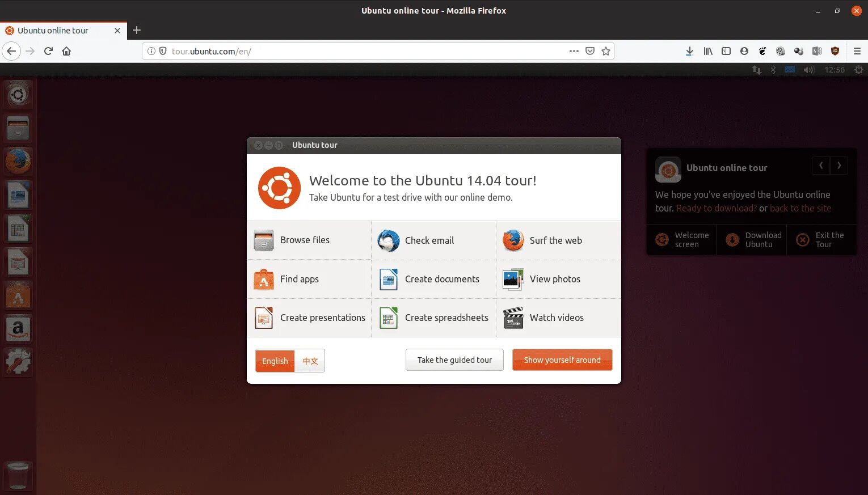The height and width of the screenshot is (495, 868).
Task: Toggle Firefox sidebar view
Action: [x=726, y=51]
